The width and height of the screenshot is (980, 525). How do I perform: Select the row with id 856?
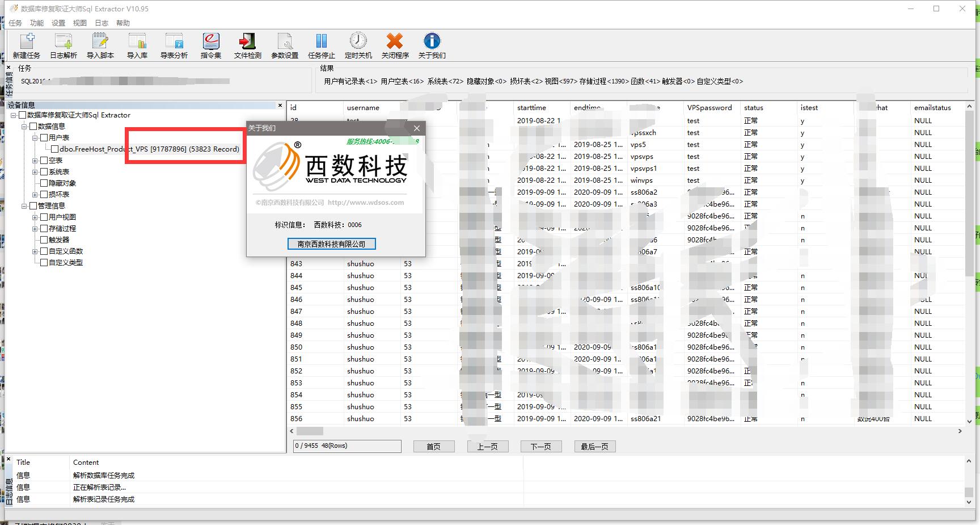coord(626,419)
